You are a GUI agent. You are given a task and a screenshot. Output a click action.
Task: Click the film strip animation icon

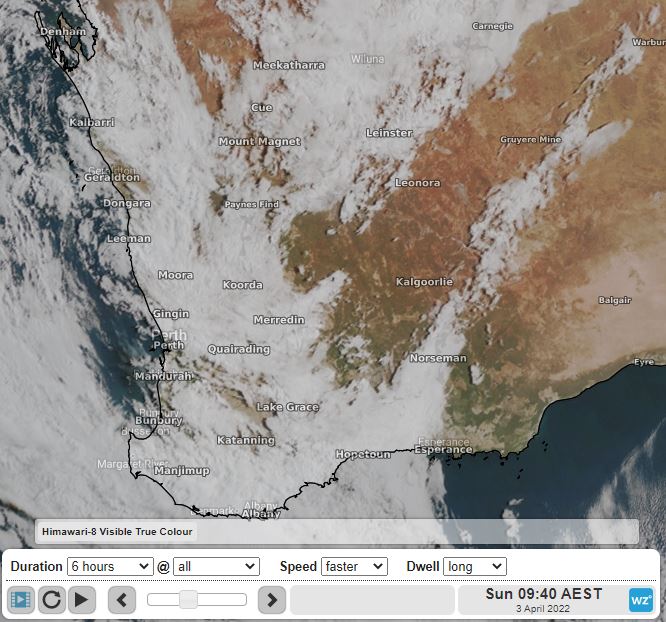click(x=20, y=600)
